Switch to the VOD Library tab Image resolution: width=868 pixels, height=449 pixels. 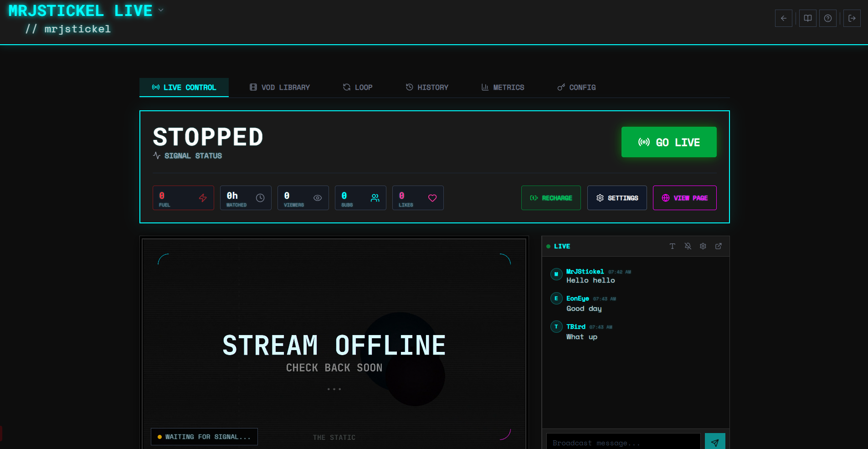pyautogui.click(x=280, y=88)
